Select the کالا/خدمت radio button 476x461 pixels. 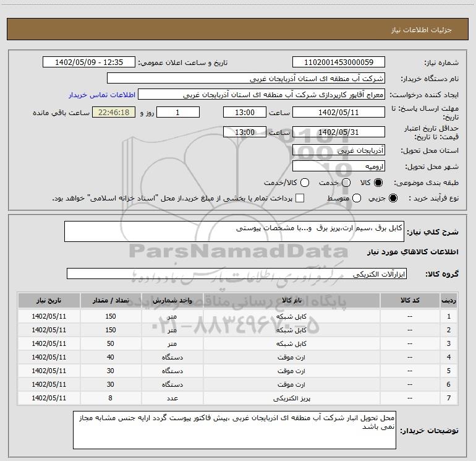coord(305,183)
